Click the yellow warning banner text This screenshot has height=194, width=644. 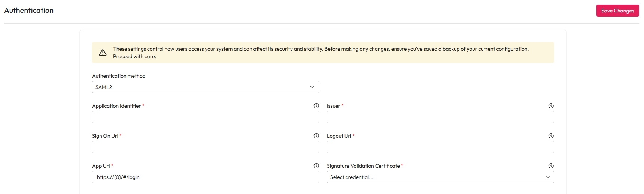[321, 49]
